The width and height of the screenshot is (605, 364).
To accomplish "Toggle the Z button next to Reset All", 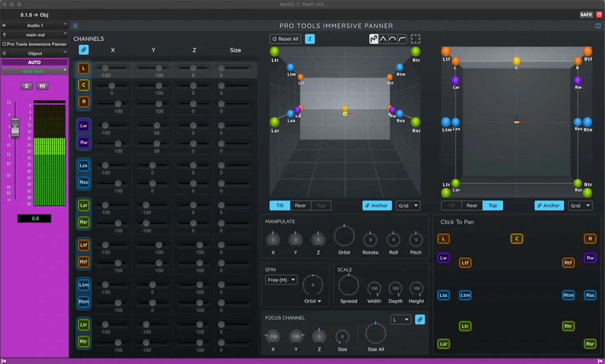I will point(310,39).
